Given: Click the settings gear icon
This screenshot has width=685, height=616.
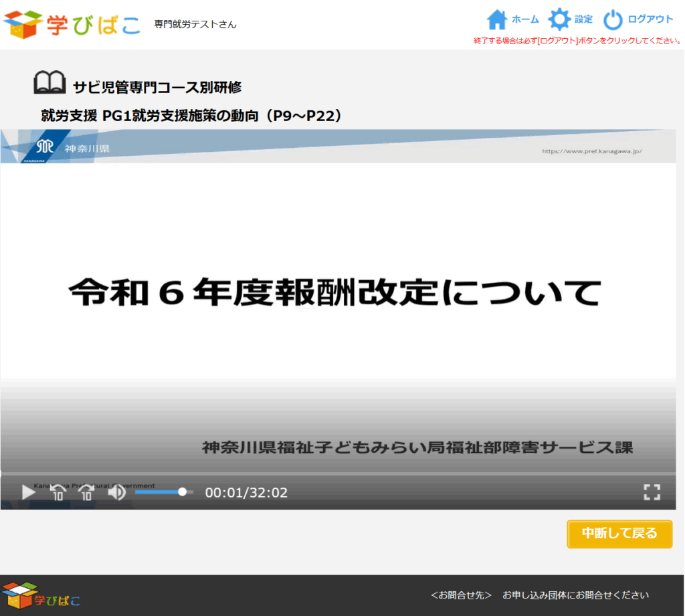Looking at the screenshot, I should (559, 19).
